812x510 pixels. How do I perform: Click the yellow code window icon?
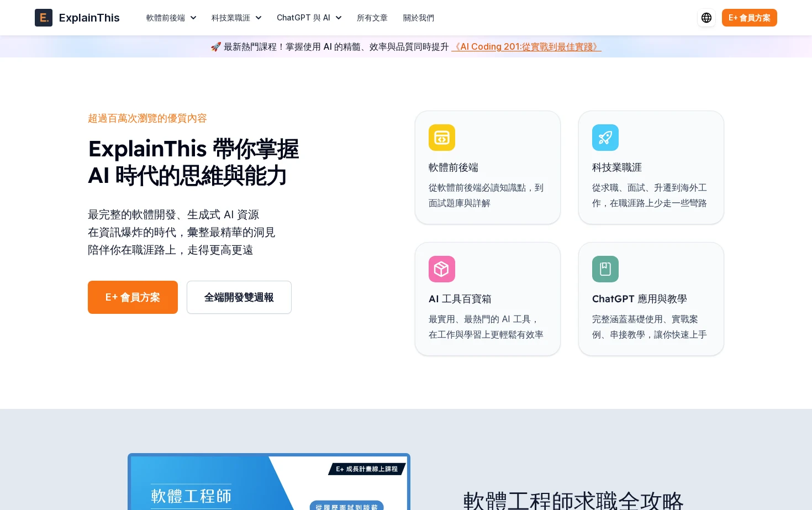(442, 138)
